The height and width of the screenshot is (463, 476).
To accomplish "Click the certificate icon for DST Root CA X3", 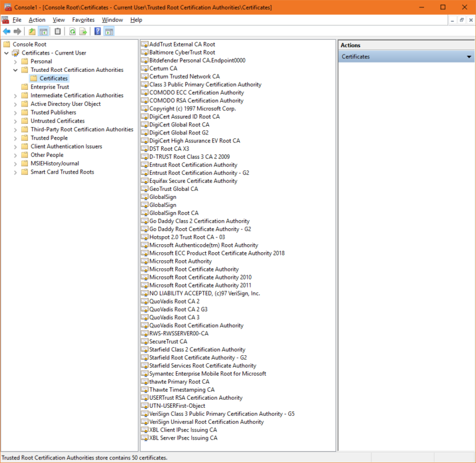I will [145, 149].
